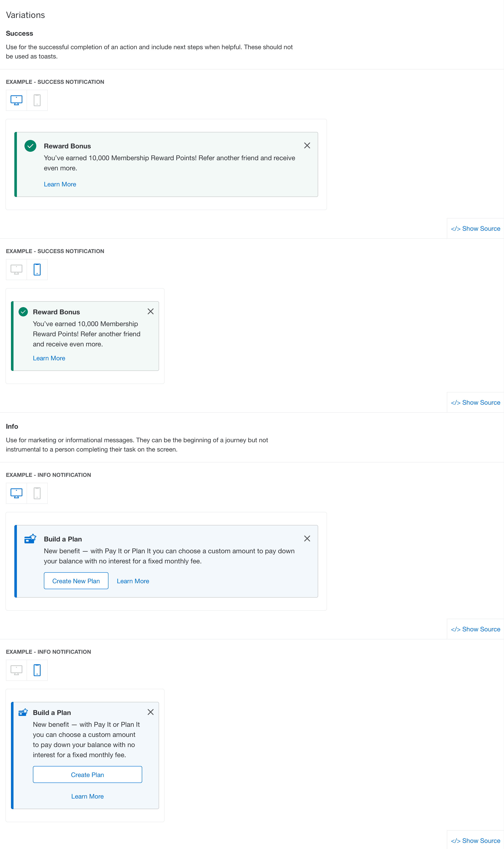Select desktop view in first info example
The image size is (504, 849).
coord(16,493)
